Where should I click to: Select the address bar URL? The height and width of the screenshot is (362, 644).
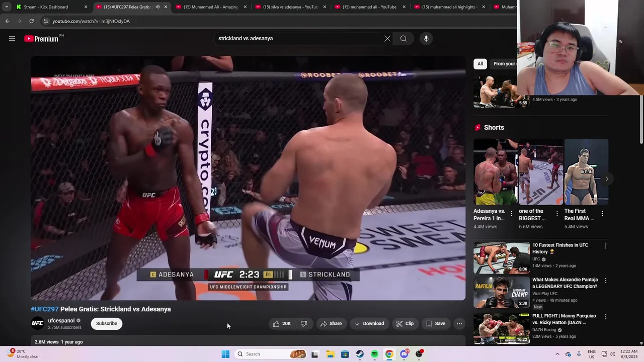tap(91, 21)
